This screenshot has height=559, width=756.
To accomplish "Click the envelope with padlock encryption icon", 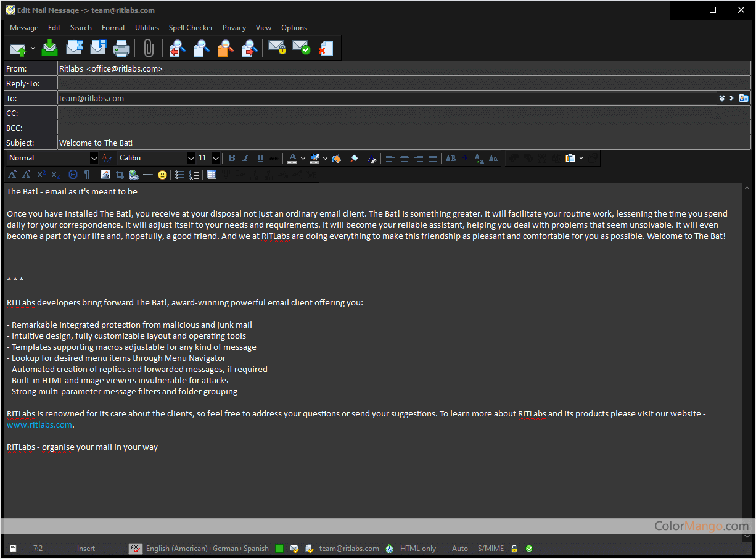I will click(x=277, y=48).
